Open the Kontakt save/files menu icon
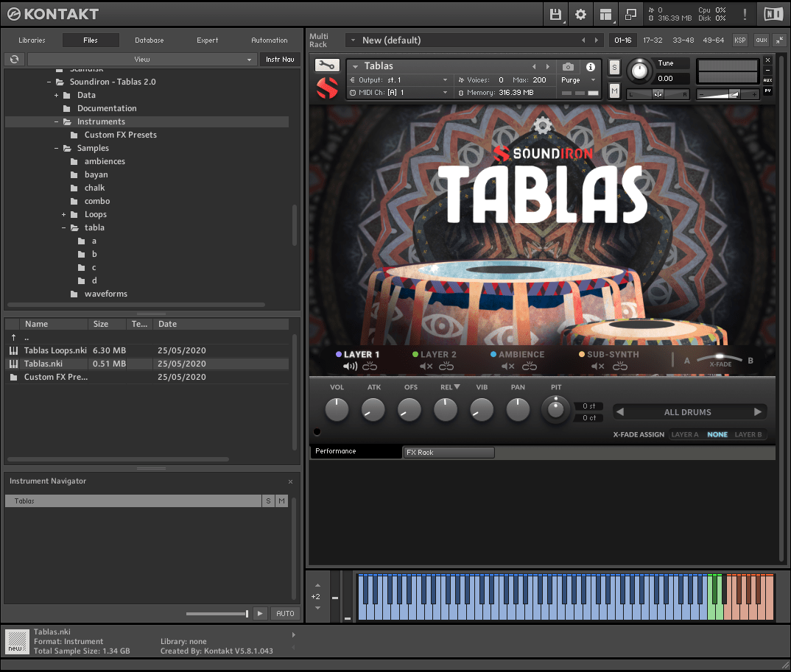Image resolution: width=791 pixels, height=672 pixels. pyautogui.click(x=555, y=15)
